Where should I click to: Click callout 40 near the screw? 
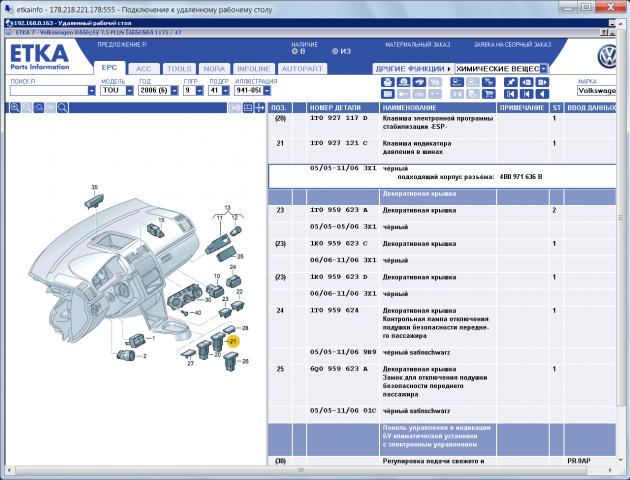coord(197,313)
